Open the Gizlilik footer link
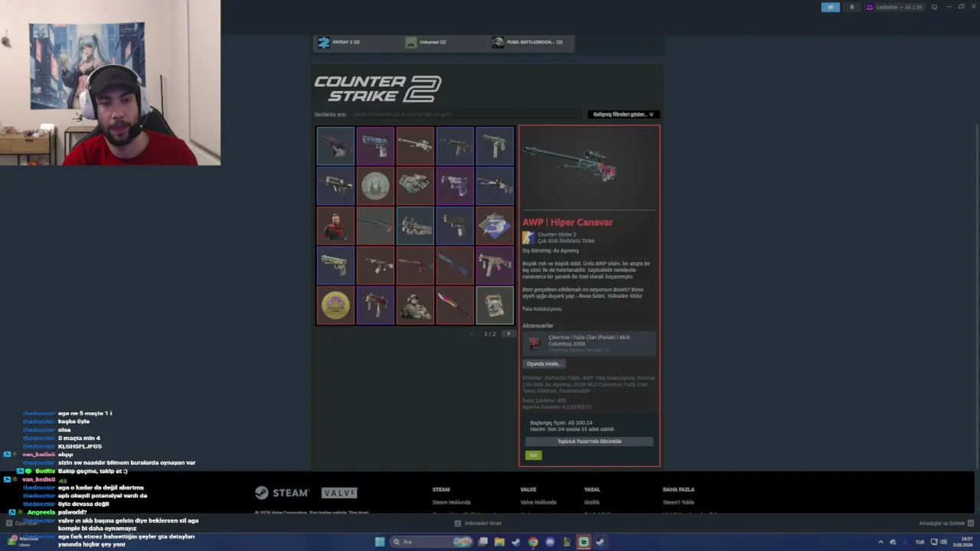Image resolution: width=980 pixels, height=551 pixels. pyautogui.click(x=592, y=503)
